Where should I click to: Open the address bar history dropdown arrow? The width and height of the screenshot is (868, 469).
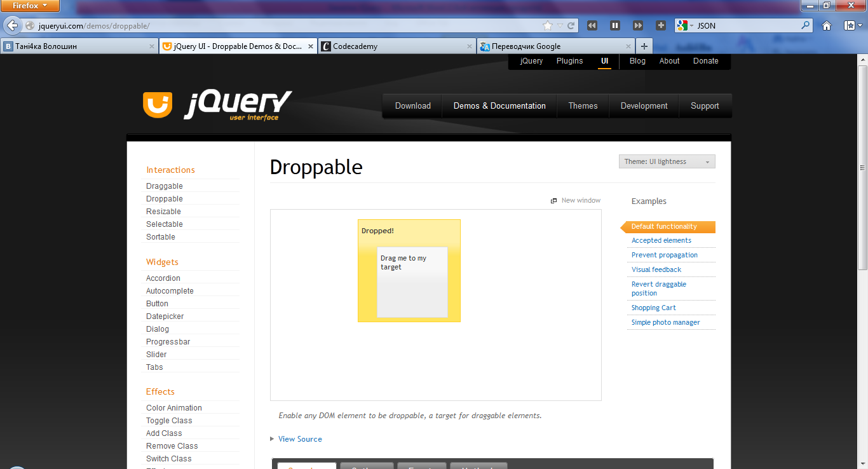tap(560, 25)
